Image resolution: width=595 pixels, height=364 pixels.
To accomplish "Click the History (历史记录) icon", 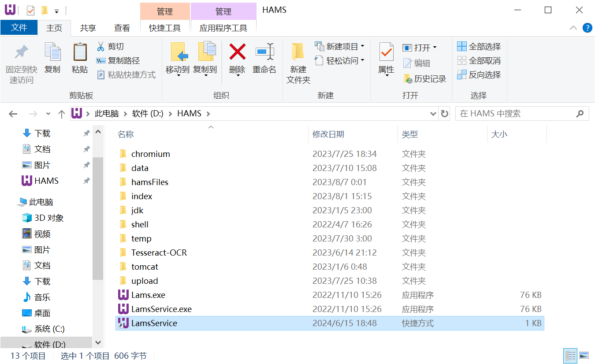I will pos(408,79).
